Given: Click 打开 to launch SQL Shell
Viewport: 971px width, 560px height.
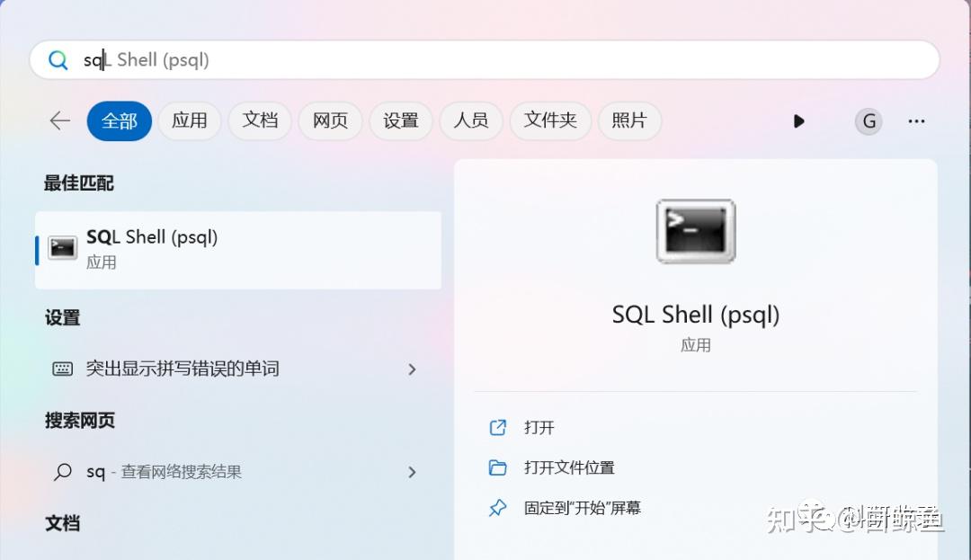Looking at the screenshot, I should 539,428.
